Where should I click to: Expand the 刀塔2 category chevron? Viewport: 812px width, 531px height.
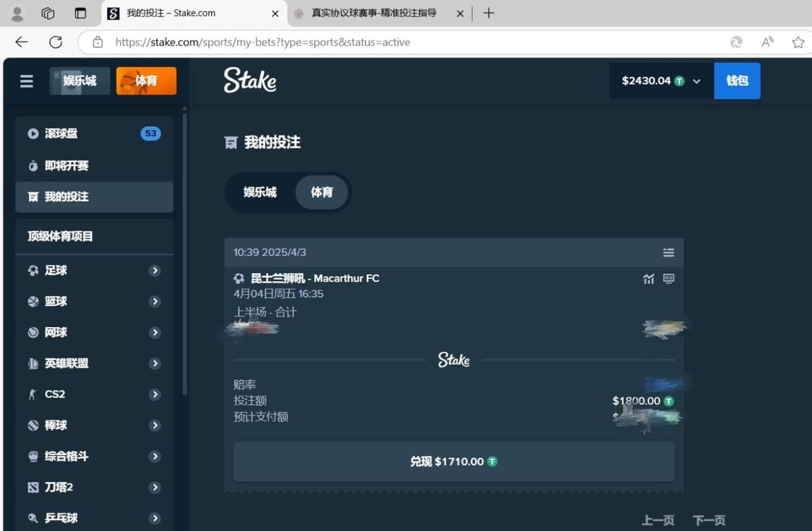pyautogui.click(x=155, y=487)
